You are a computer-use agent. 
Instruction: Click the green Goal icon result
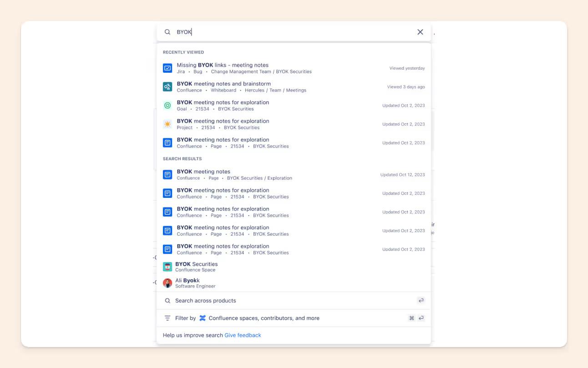[x=167, y=106]
